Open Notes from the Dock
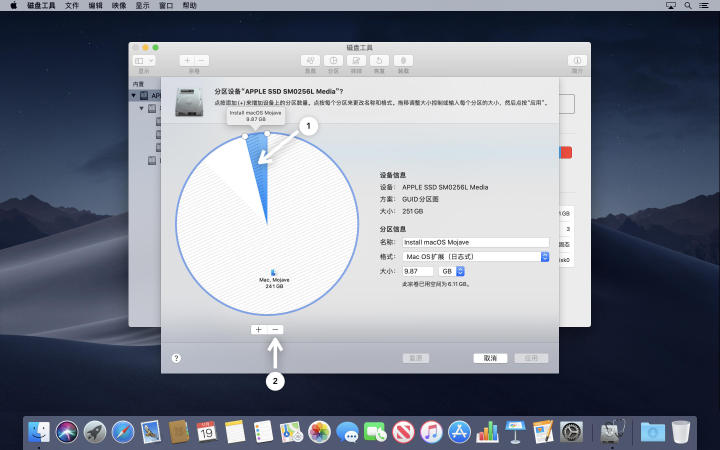Image resolution: width=720 pixels, height=450 pixels. coord(236,432)
